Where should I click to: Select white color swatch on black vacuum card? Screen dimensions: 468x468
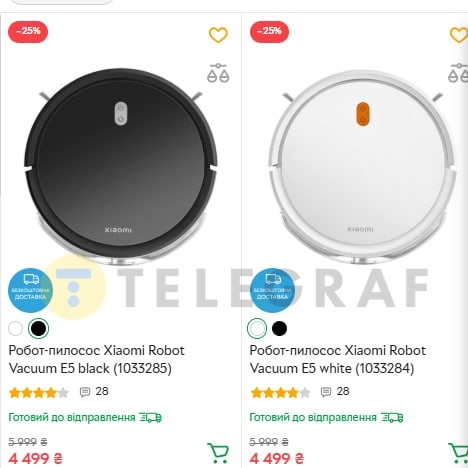pyautogui.click(x=15, y=328)
